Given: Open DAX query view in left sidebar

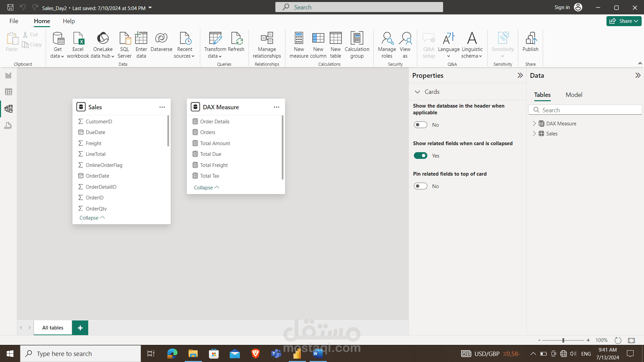Looking at the screenshot, I should pos(8,126).
